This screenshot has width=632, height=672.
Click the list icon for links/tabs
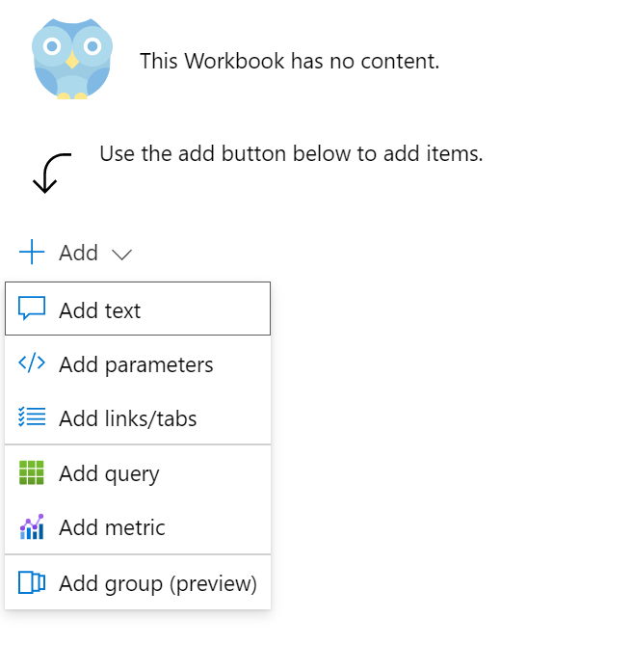32,417
